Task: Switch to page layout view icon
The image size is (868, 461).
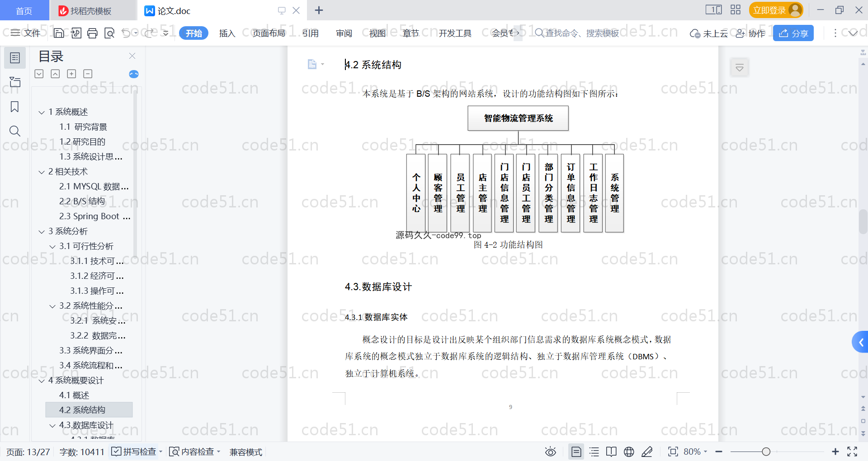Action: [576, 452]
